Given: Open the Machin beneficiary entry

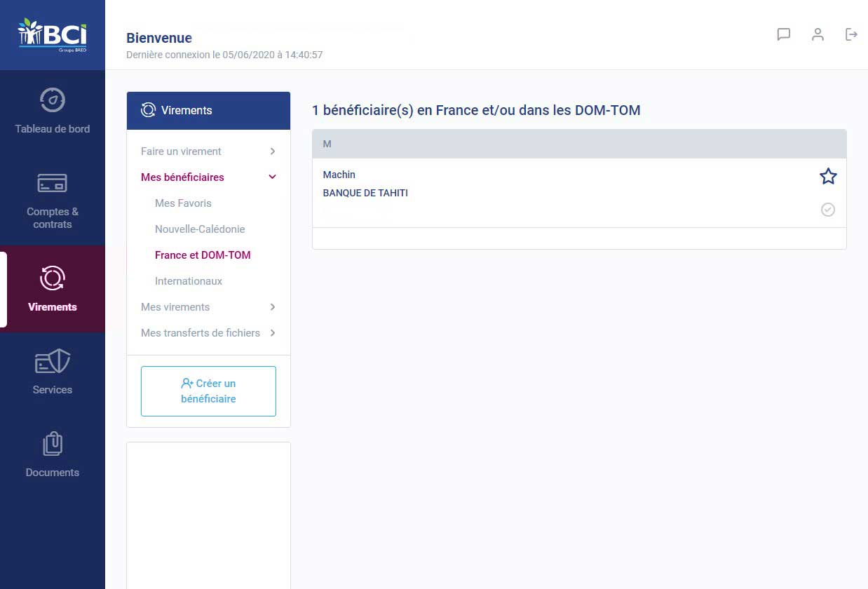Looking at the screenshot, I should (x=579, y=193).
